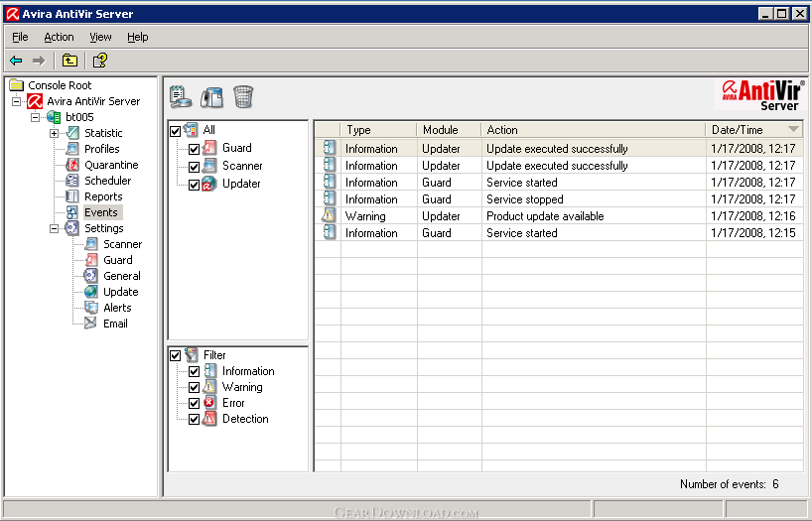Toggle the Warning filter checkbox
Image resolution: width=812 pixels, height=521 pixels.
point(195,387)
